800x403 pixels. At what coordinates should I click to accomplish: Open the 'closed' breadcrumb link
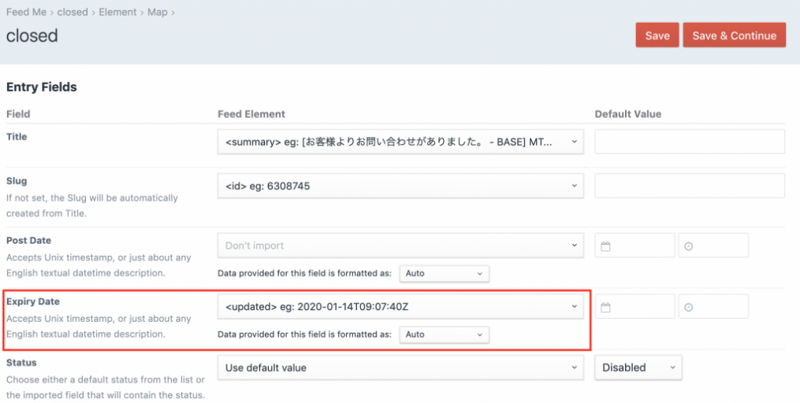coord(84,12)
